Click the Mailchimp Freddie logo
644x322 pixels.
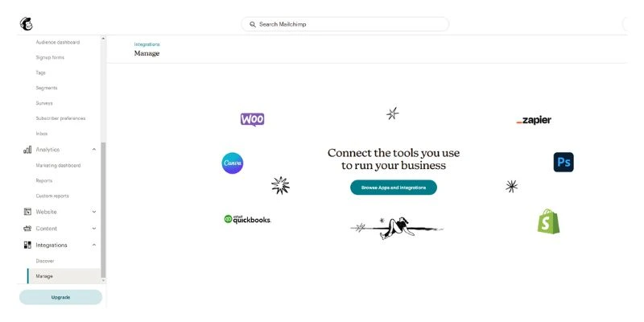click(26, 24)
